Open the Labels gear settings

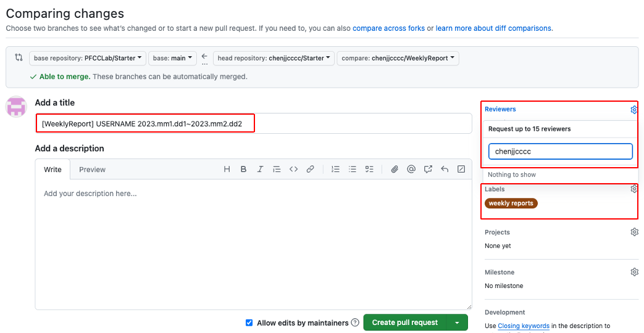pos(634,189)
